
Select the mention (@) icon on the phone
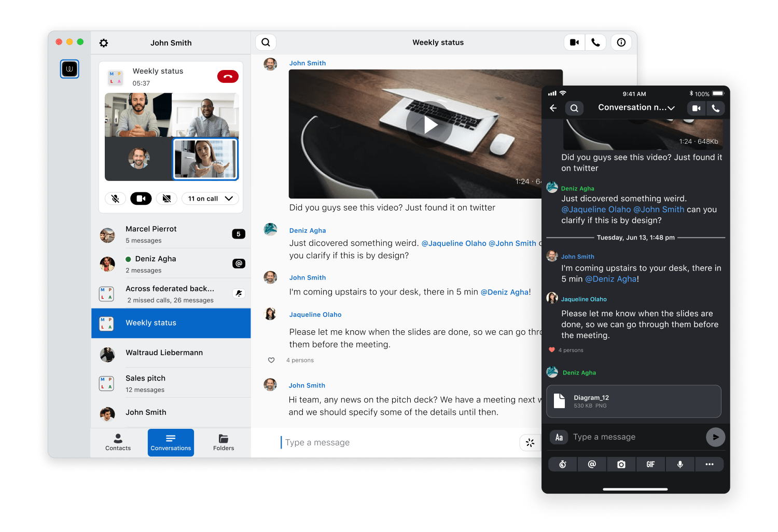pyautogui.click(x=592, y=464)
